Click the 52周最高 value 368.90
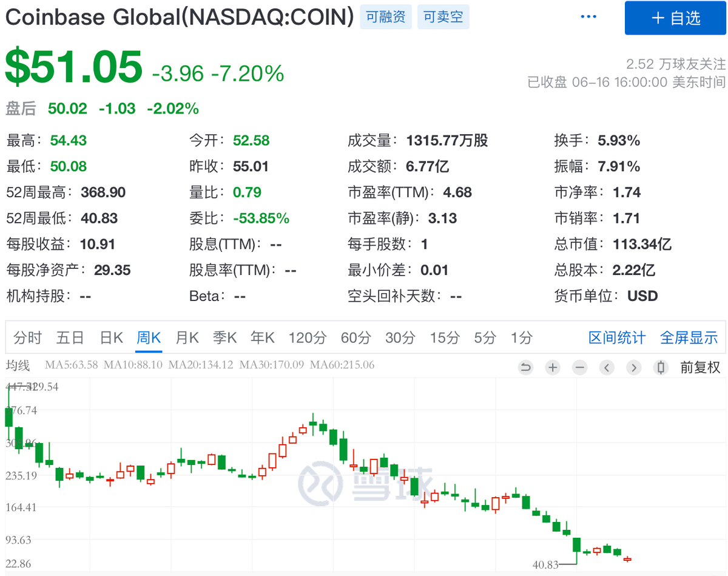This screenshot has height=576, width=728. coord(103,192)
